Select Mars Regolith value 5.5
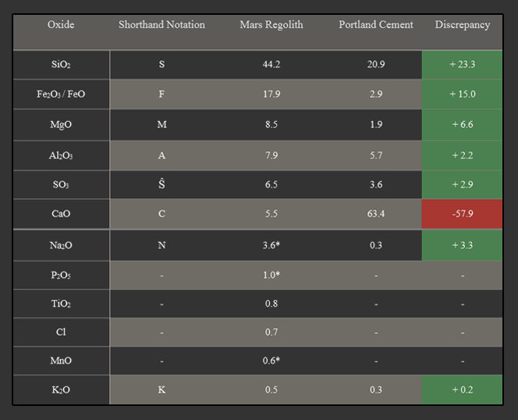The image size is (518, 420). (x=271, y=214)
